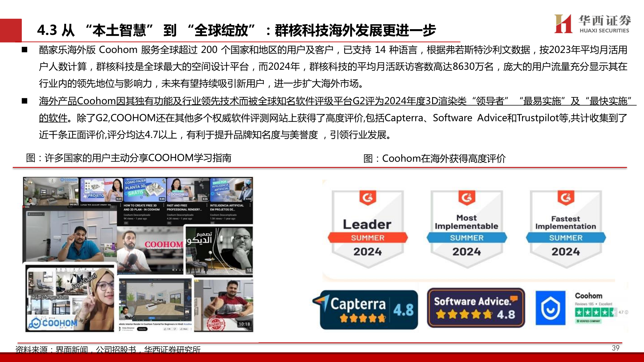
Task: Click the green Trustpilot star rating bar
Action: [x=595, y=312]
